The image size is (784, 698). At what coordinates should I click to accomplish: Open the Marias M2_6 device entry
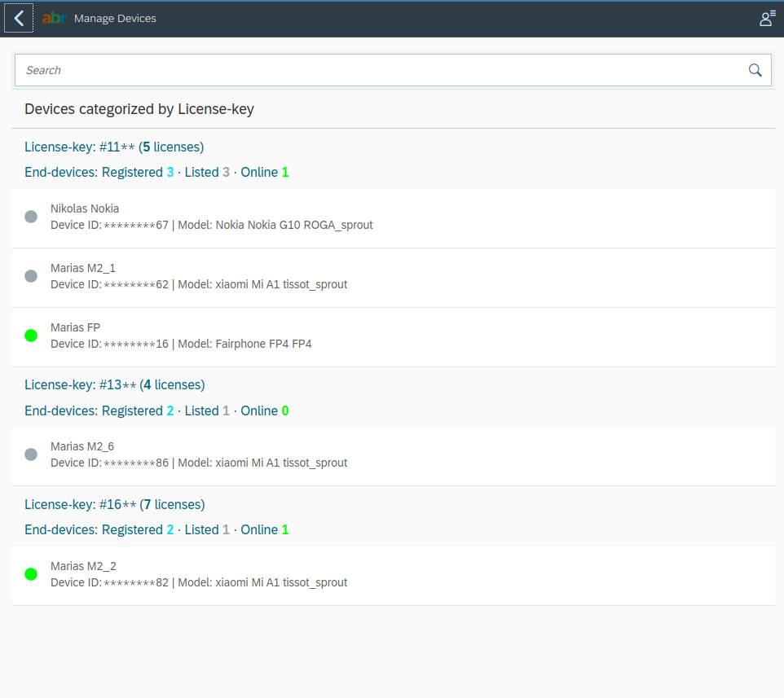(393, 456)
